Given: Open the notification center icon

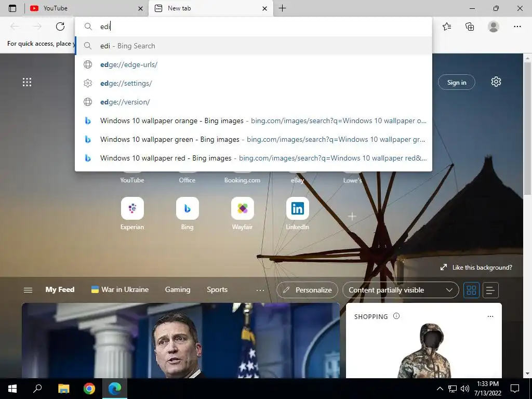Looking at the screenshot, I should pyautogui.click(x=515, y=389).
